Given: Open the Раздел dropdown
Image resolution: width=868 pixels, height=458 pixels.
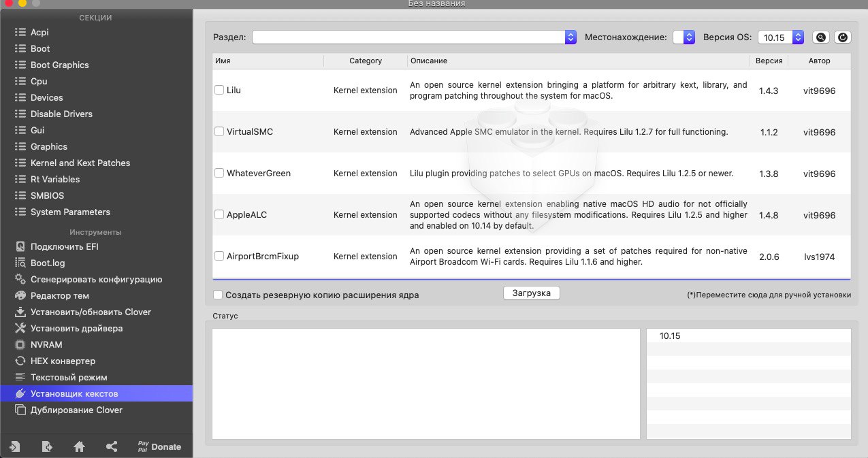Looking at the screenshot, I should coord(415,37).
